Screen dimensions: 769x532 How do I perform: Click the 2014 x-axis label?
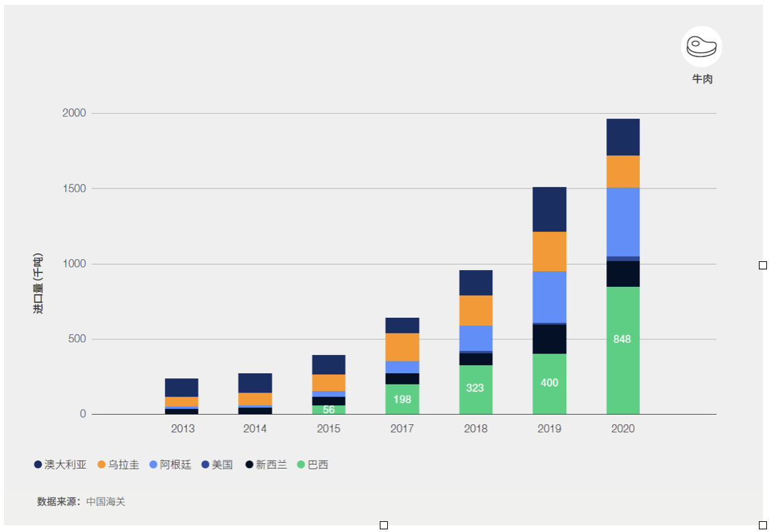[x=255, y=428]
